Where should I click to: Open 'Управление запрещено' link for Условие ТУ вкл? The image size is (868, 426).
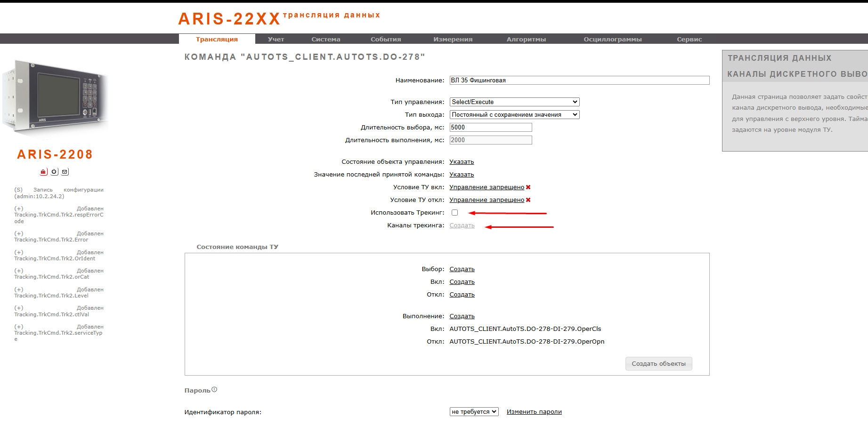tap(487, 187)
